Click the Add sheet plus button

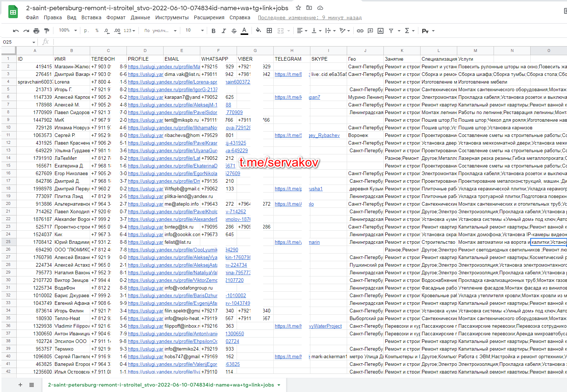[x=20, y=385]
